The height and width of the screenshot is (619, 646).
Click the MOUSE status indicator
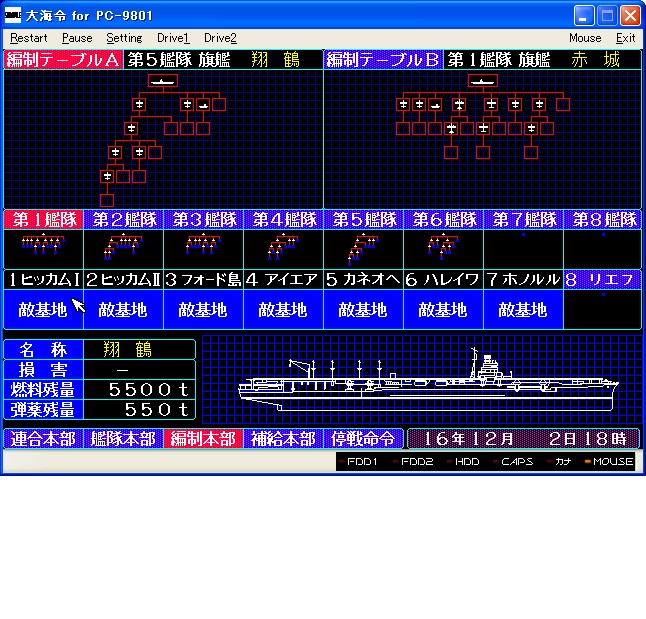(x=611, y=461)
